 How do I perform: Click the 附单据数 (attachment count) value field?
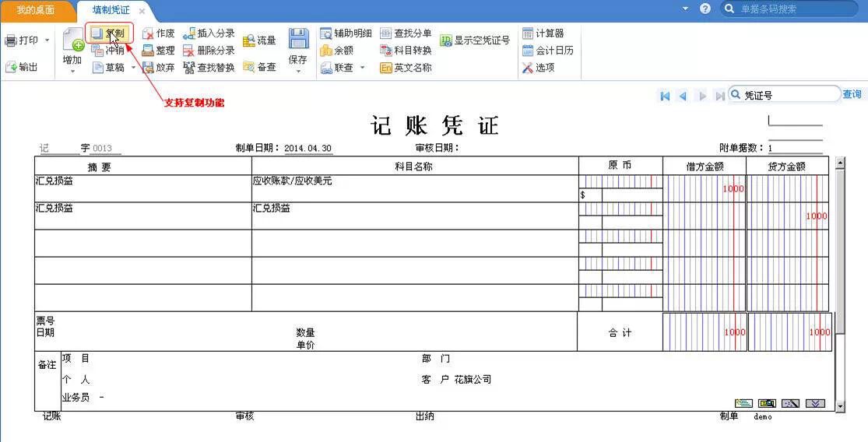pyautogui.click(x=795, y=148)
